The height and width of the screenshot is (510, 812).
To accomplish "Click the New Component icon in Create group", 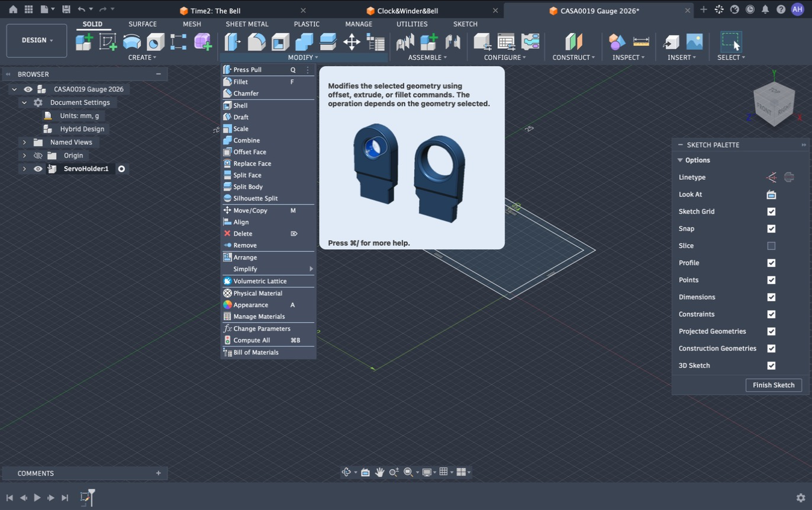I will pos(84,41).
